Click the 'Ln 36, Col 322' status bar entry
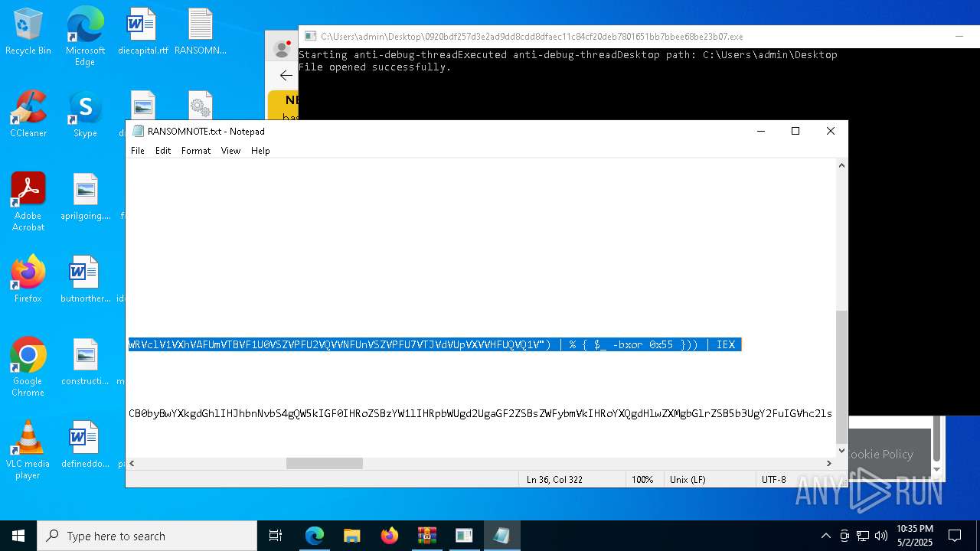This screenshot has height=551, width=980. (554, 479)
